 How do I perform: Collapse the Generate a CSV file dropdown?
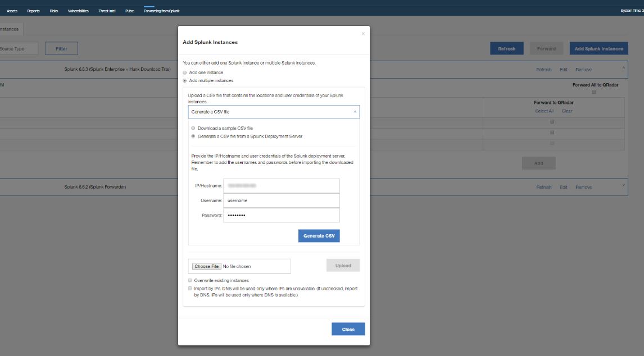pyautogui.click(x=354, y=112)
